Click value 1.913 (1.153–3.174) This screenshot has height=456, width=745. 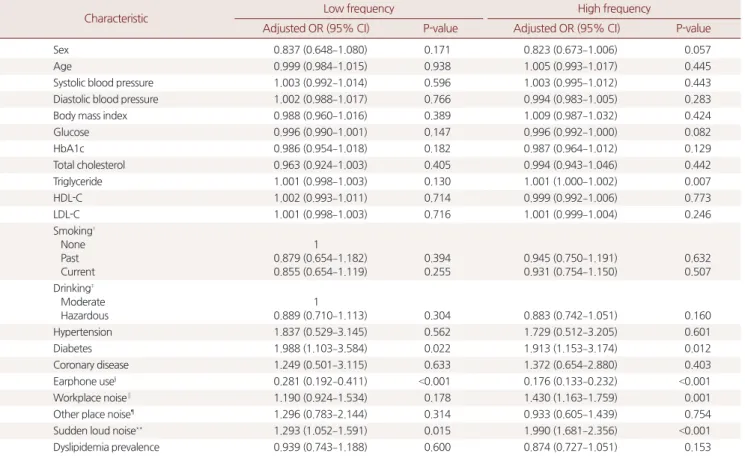pos(571,349)
